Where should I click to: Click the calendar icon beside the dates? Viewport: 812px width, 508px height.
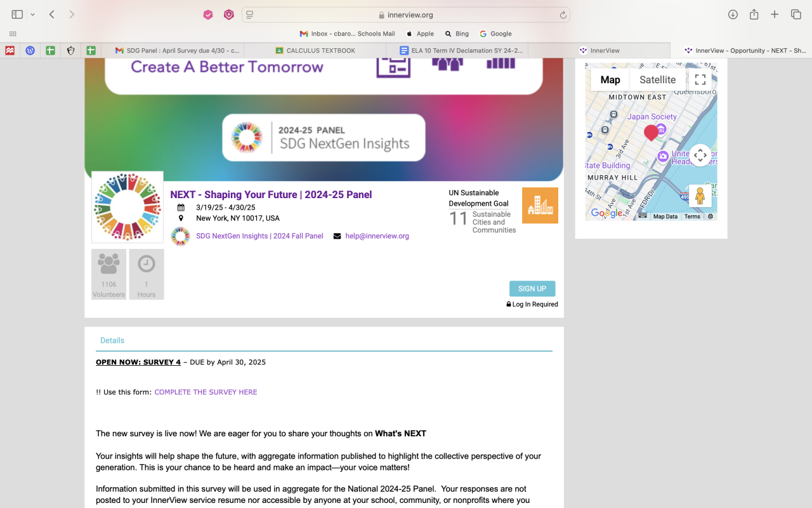coord(181,208)
